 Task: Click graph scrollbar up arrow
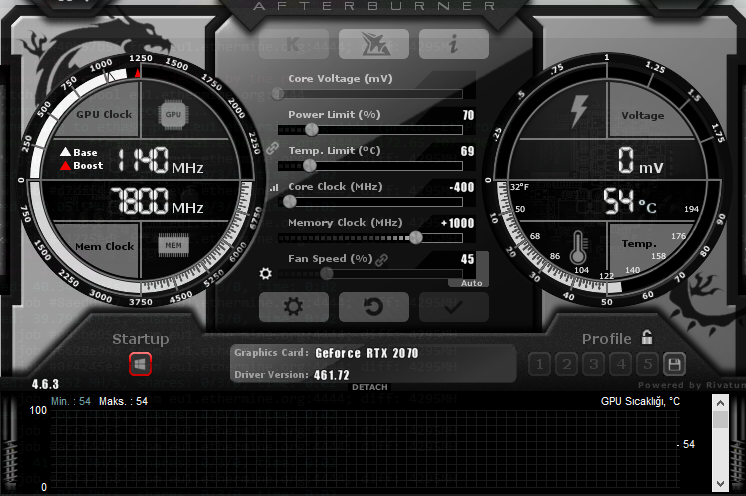720,403
